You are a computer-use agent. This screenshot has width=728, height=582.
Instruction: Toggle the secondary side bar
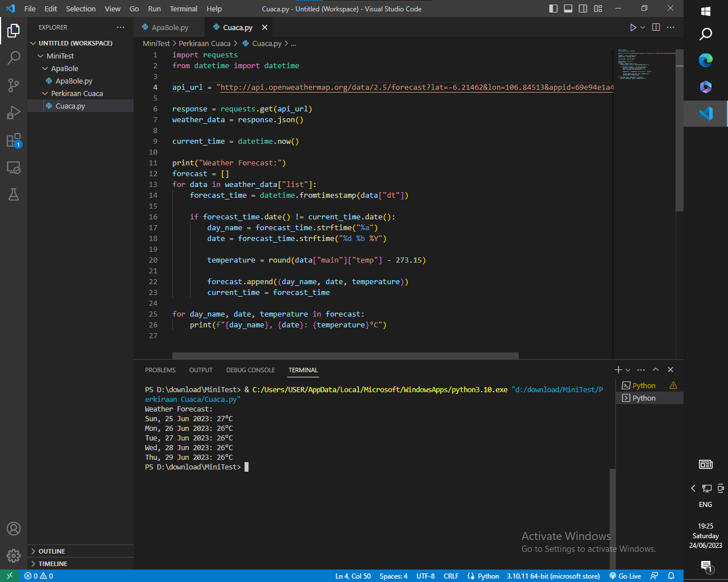click(x=582, y=9)
